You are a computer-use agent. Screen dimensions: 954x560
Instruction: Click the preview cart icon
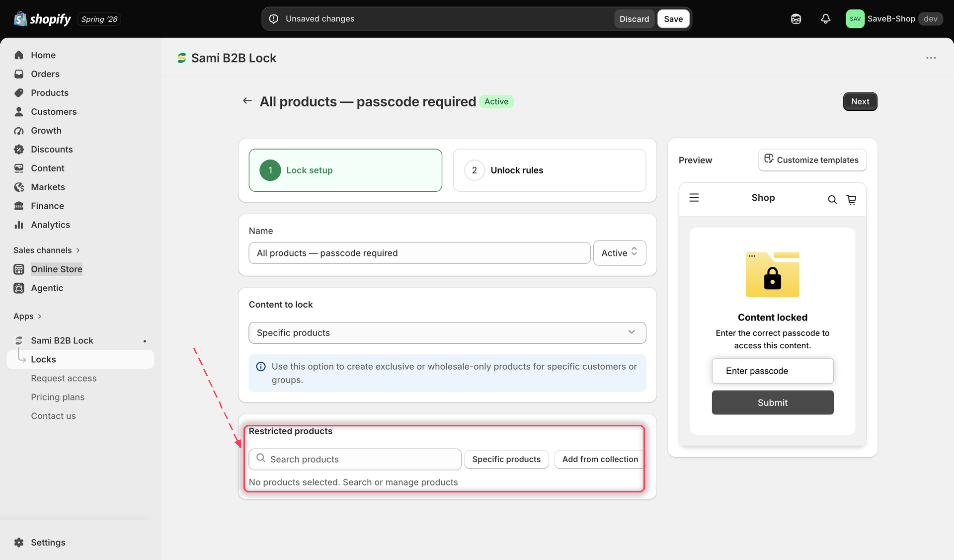click(x=851, y=200)
